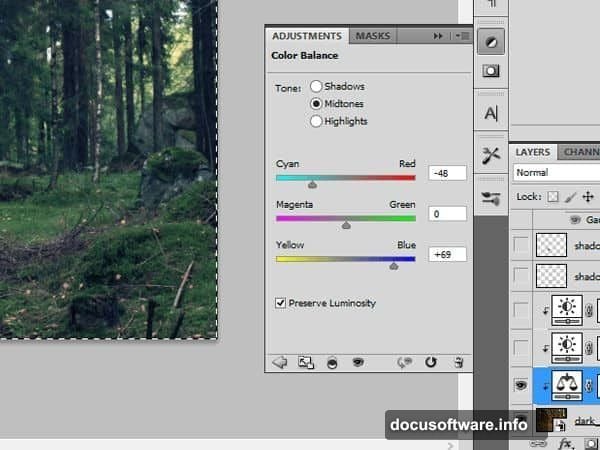Select the Highlights tone option
Viewport: 600px width, 450px height.
pos(316,121)
